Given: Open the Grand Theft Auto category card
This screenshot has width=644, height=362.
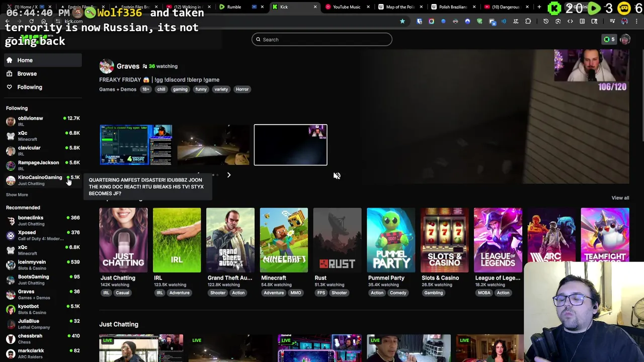Looking at the screenshot, I should 230,240.
